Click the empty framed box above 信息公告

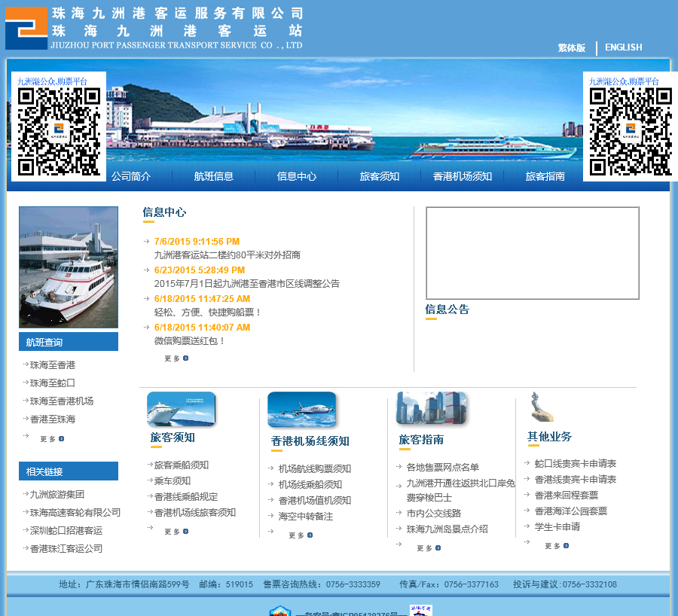(x=533, y=253)
